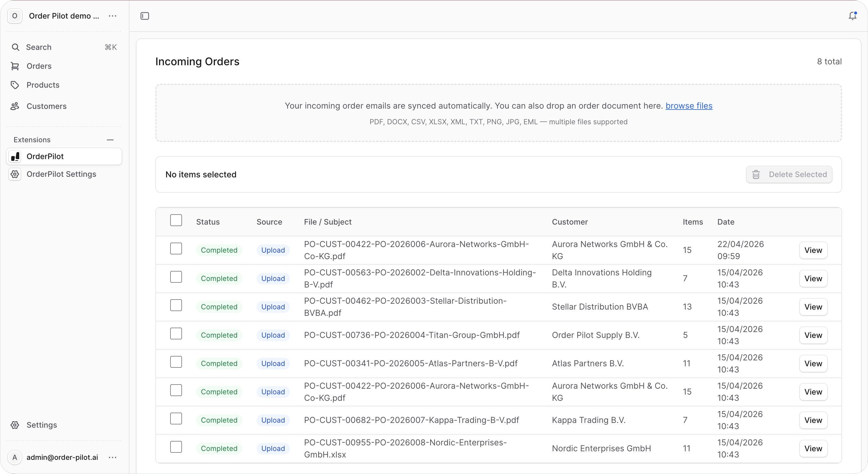Click the trash icon in Delete Selected

point(756,174)
